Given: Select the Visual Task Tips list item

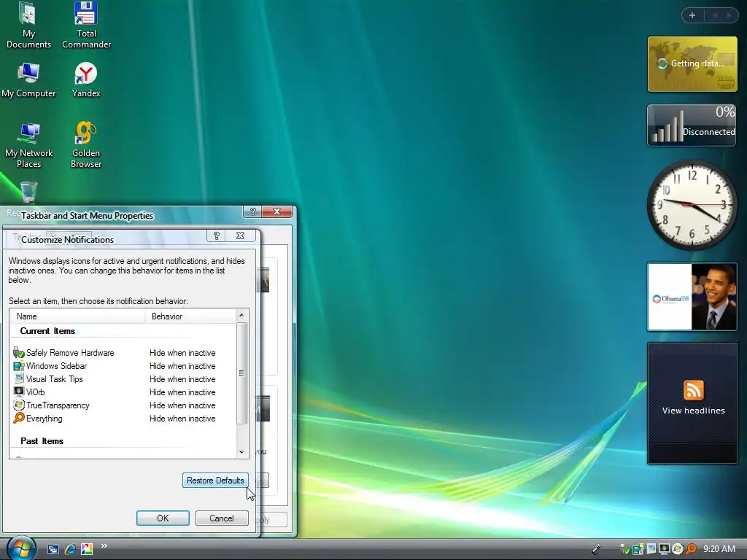Looking at the screenshot, I should 54,379.
